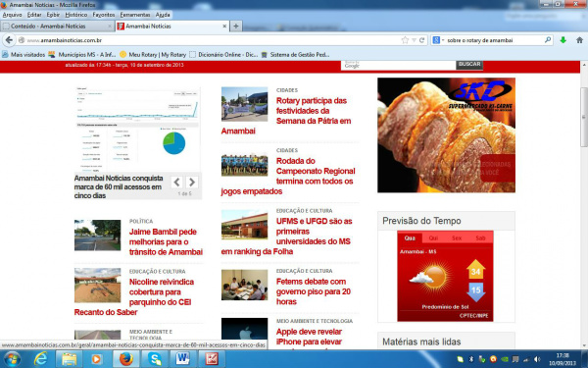Open Windows Start menu orb
This screenshot has height=368, width=588.
point(12,359)
